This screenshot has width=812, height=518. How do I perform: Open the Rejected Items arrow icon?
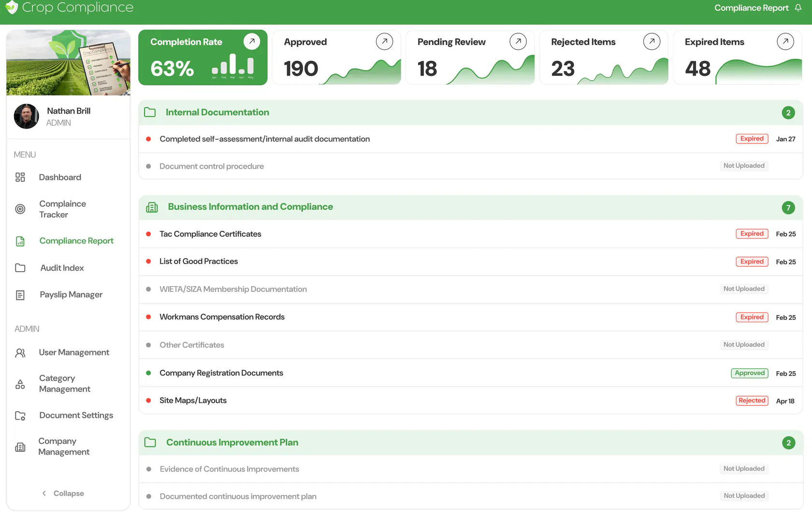(652, 42)
